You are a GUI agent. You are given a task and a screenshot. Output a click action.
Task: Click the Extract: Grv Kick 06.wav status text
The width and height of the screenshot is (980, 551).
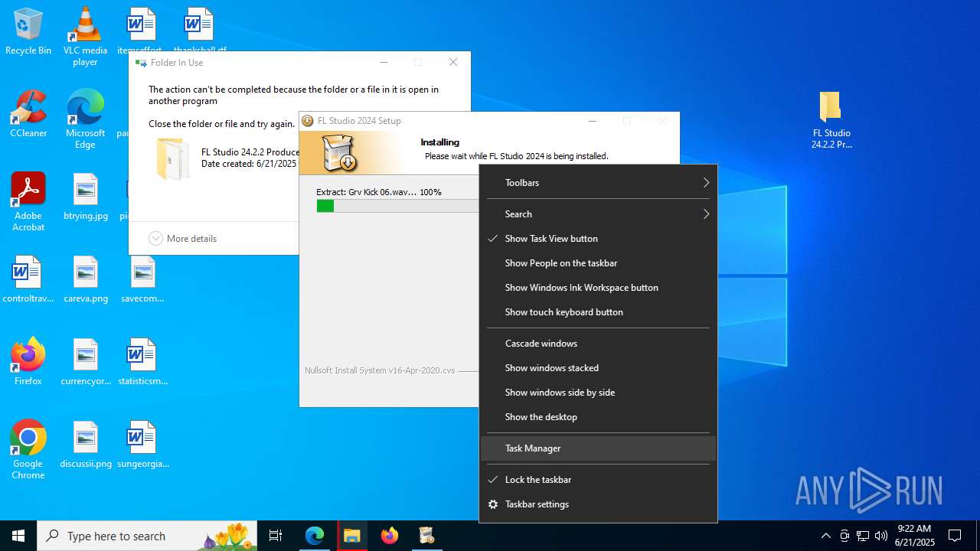[x=379, y=192]
